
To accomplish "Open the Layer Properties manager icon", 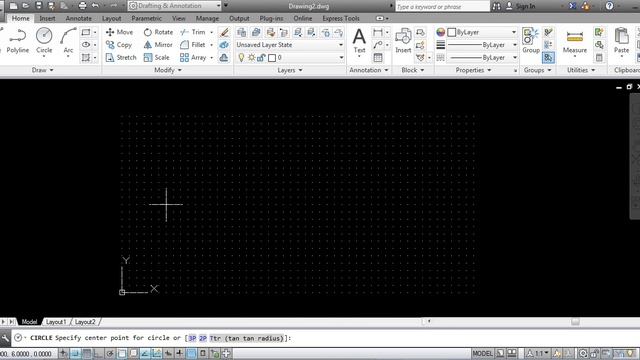I will coord(242,32).
